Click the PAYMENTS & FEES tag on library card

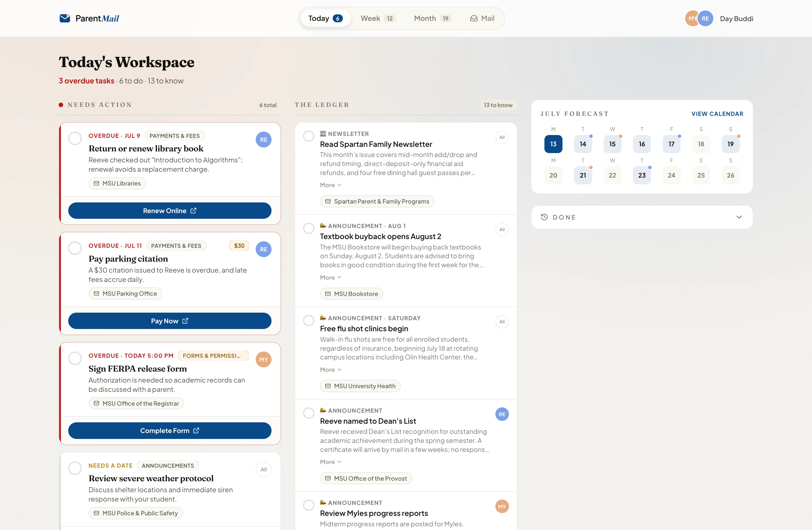point(175,136)
